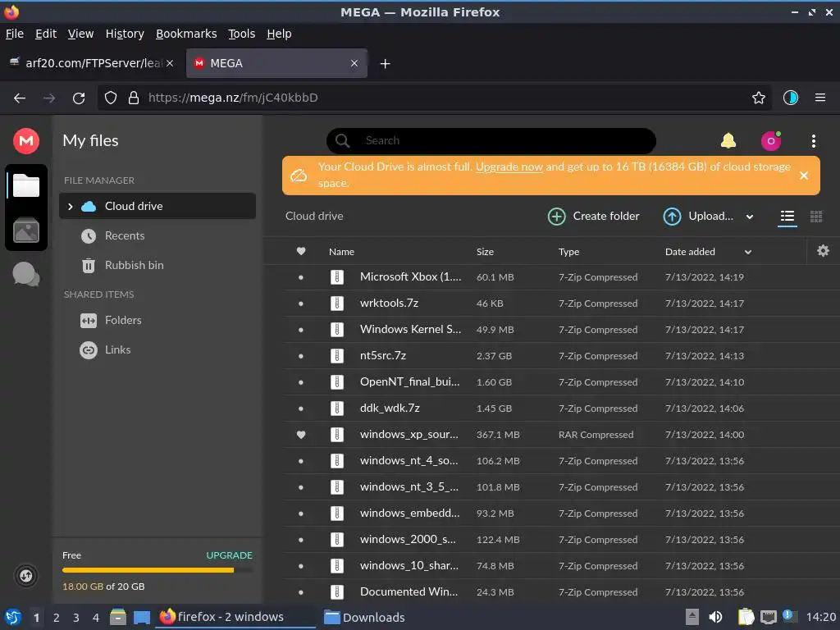
Task: Reload the current page
Action: coord(79,98)
